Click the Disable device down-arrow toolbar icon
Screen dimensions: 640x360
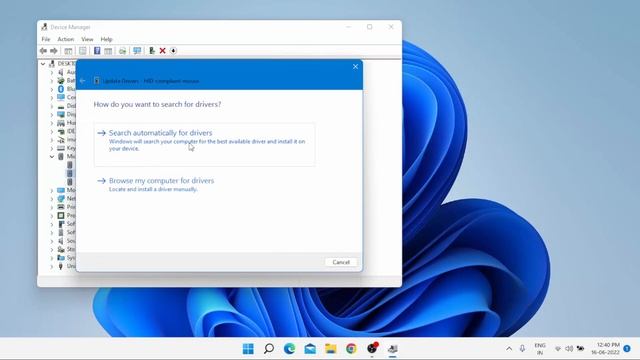tap(173, 51)
